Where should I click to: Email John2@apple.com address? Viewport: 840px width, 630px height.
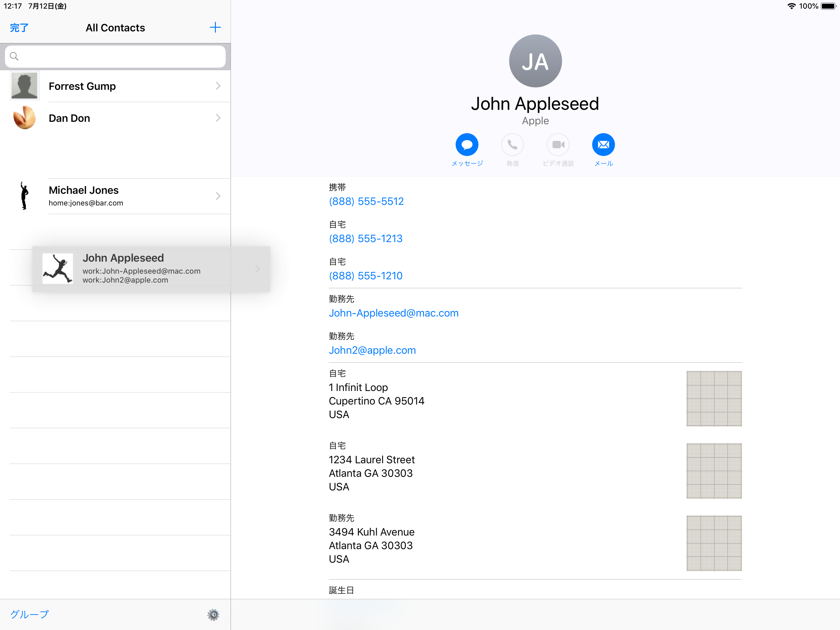(372, 350)
